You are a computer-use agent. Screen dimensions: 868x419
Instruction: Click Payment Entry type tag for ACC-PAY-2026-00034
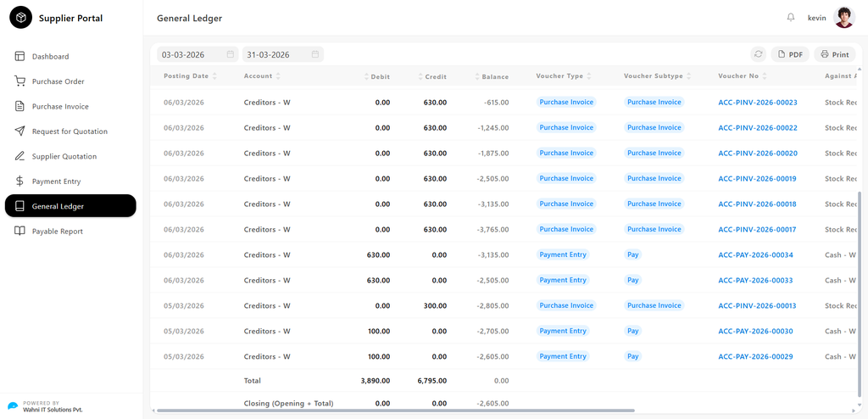(x=563, y=255)
